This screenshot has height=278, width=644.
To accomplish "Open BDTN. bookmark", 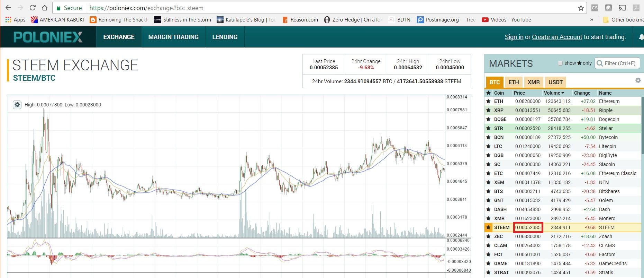I will [x=400, y=20].
